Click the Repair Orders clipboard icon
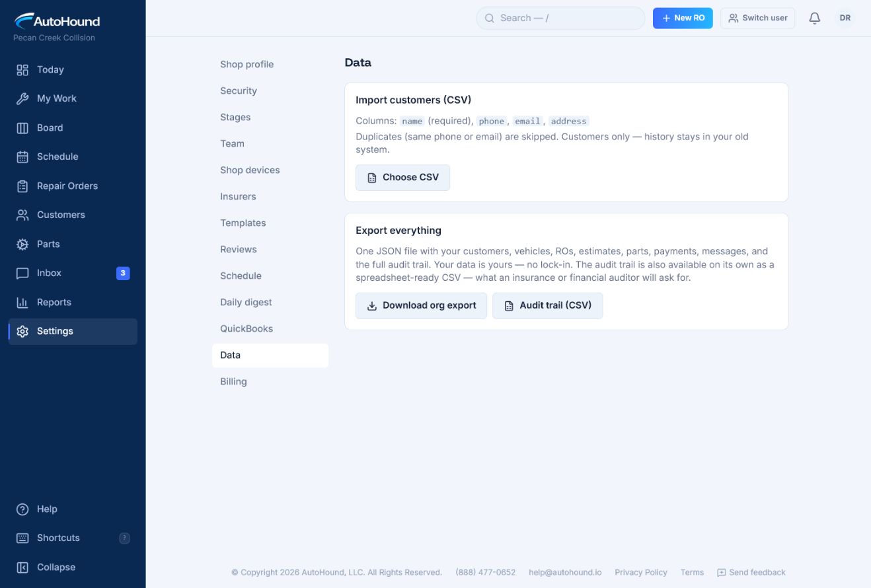 click(22, 186)
